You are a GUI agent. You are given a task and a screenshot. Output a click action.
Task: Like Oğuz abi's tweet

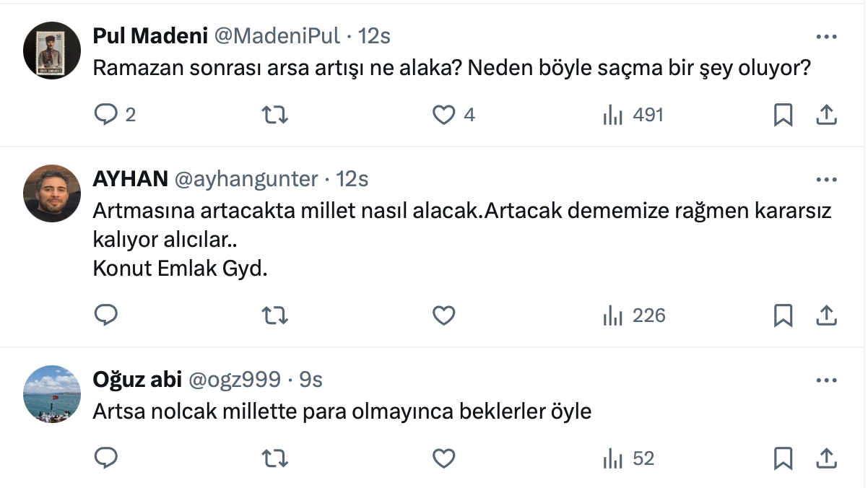443,458
